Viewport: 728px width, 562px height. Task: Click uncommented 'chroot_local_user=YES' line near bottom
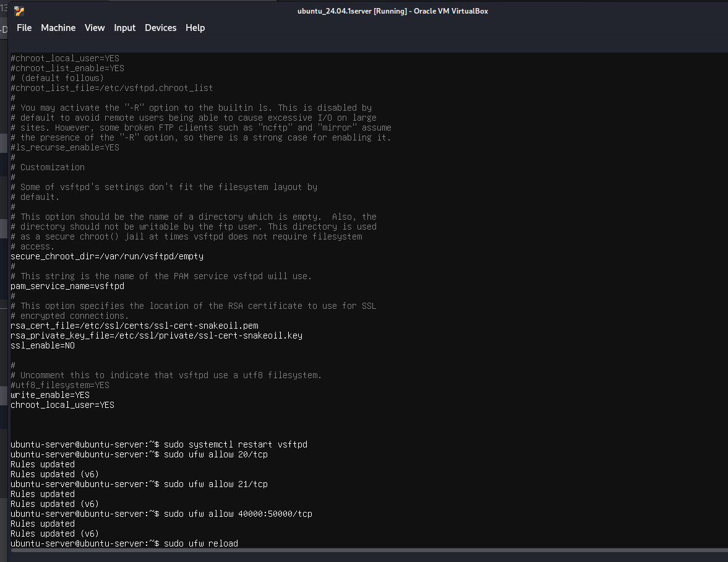[62, 405]
